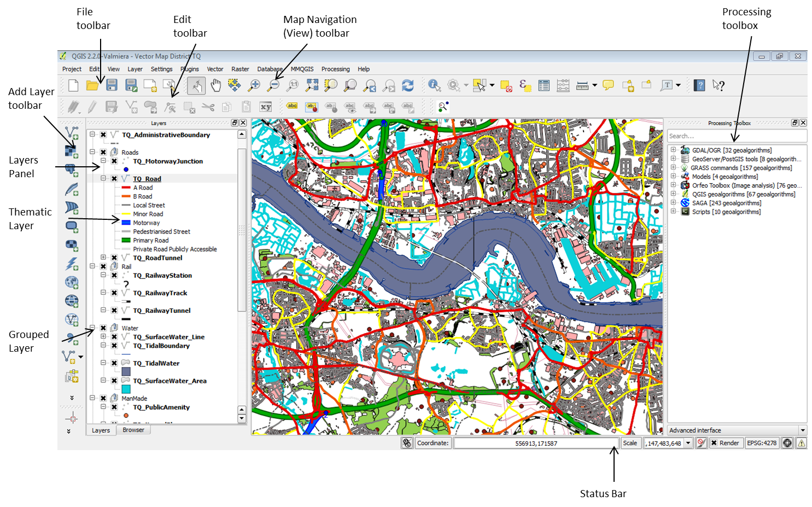The height and width of the screenshot is (507, 812).
Task: Toggle visibility of TQ_RailwayStation layer
Action: [114, 276]
